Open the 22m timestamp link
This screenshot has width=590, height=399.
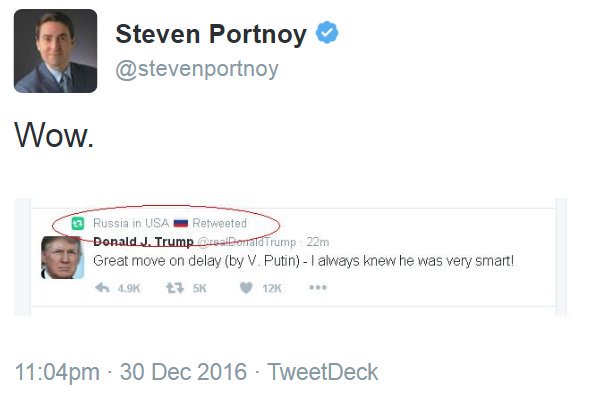coord(318,242)
